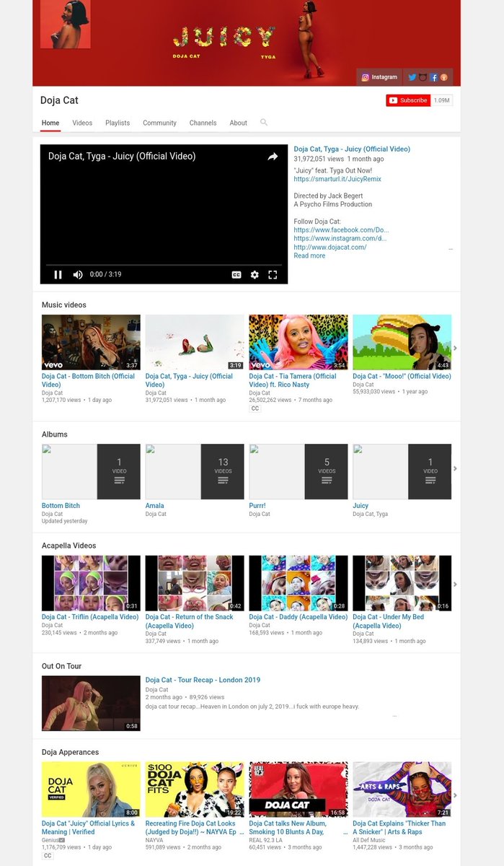Open the Playlists tab
Screen dimensions: 504x866
[118, 123]
